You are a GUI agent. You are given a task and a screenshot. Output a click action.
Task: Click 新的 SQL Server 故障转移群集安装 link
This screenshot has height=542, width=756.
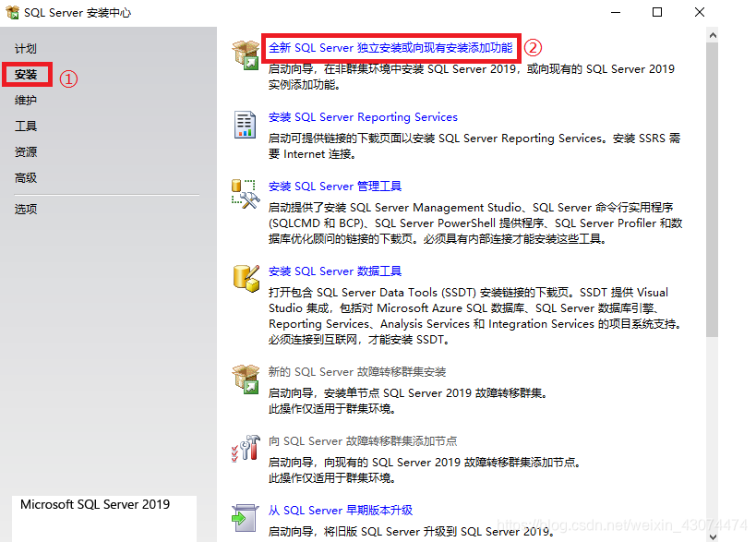click(357, 372)
